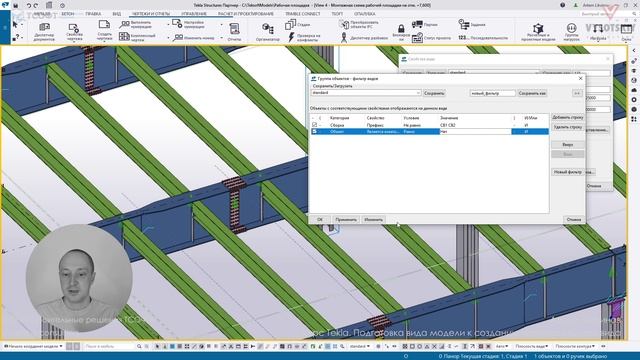
Task: Click Преобразовать объекты IFC
Action: (x=359, y=24)
